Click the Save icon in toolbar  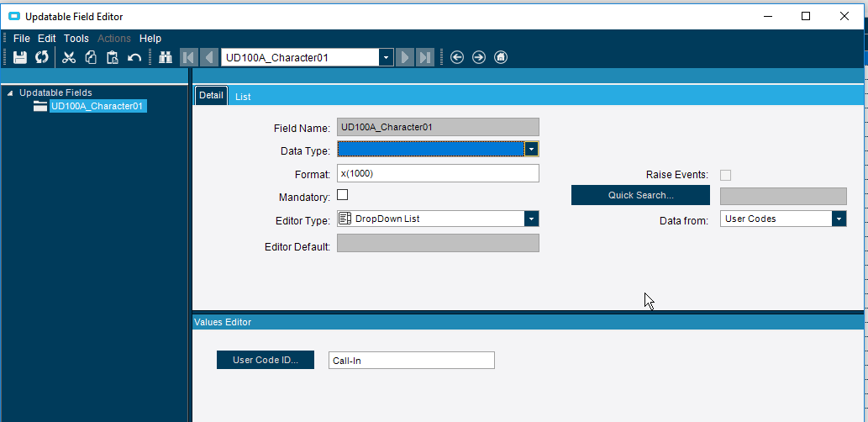(x=20, y=57)
